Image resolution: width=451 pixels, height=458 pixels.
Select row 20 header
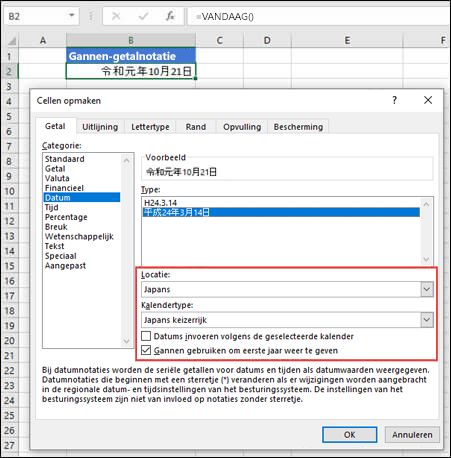tap(9, 340)
